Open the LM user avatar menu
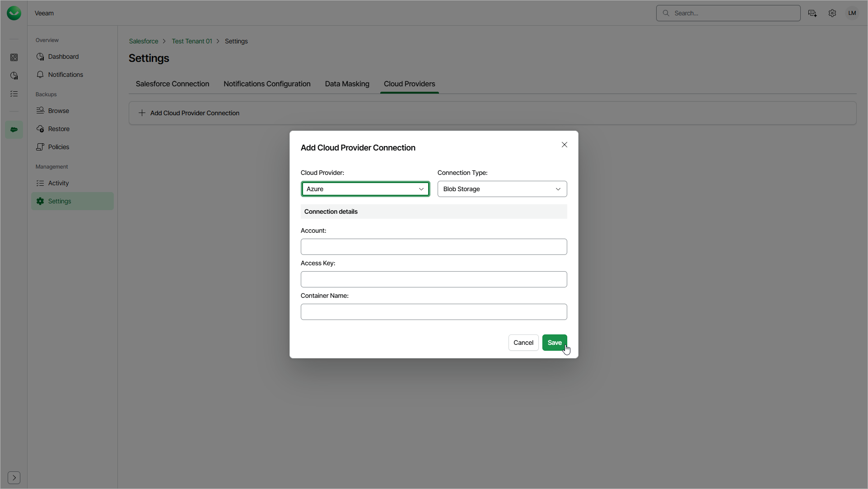The height and width of the screenshot is (489, 868). 852,13
